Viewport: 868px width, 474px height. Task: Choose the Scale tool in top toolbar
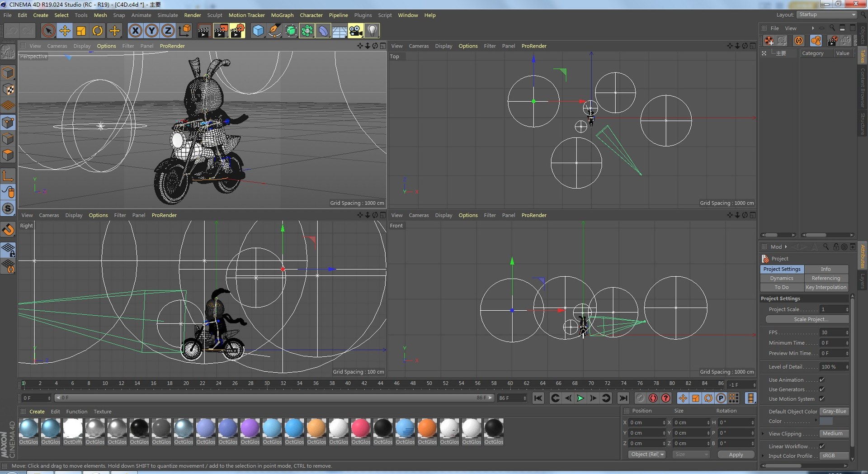pos(81,31)
